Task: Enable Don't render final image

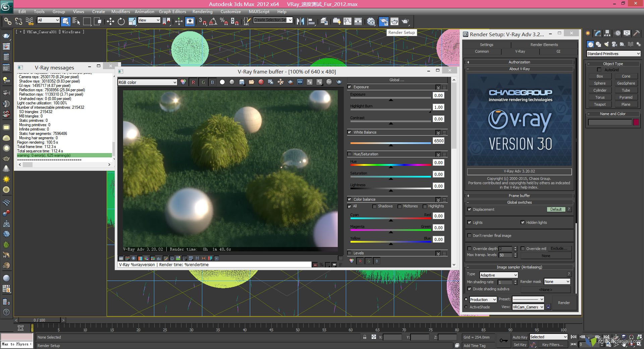Action: (469, 236)
